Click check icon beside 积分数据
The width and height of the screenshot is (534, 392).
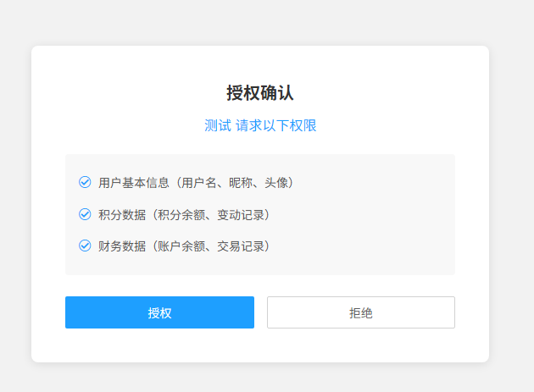[85, 214]
